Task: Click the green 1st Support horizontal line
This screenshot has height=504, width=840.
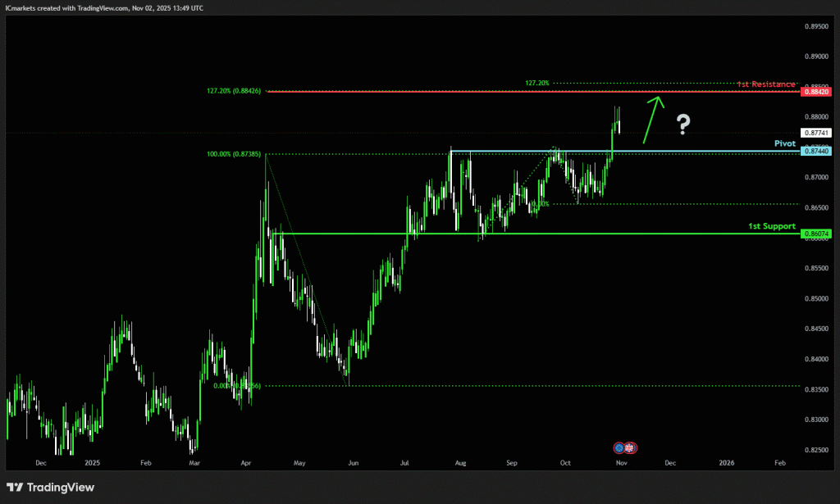Action: pos(574,234)
